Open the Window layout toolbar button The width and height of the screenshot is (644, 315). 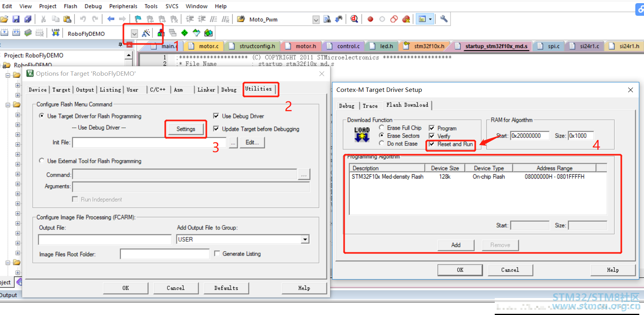pyautogui.click(x=422, y=19)
